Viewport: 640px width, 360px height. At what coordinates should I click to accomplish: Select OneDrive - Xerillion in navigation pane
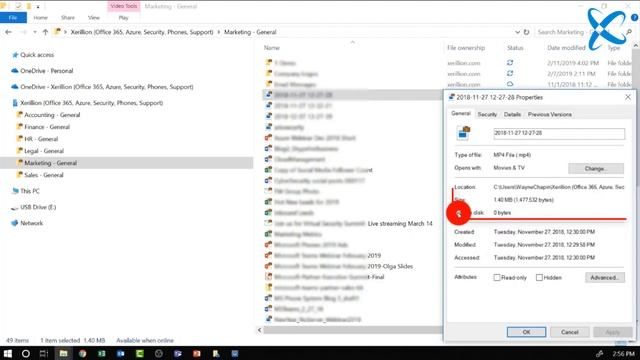pos(107,87)
